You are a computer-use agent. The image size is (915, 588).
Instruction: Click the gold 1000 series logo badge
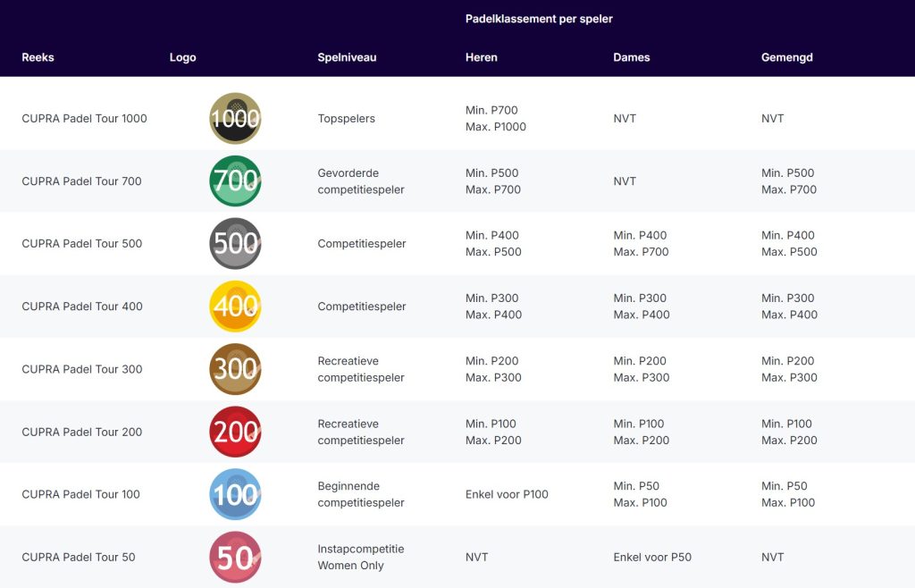[x=235, y=119]
